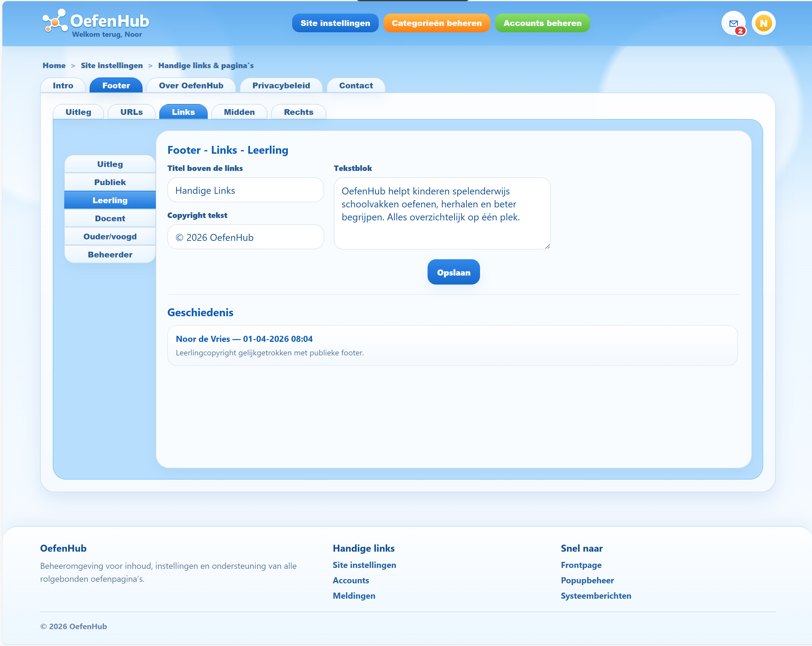Select Ouder/voogd in the side menu
Image resolution: width=812 pixels, height=646 pixels.
(110, 236)
